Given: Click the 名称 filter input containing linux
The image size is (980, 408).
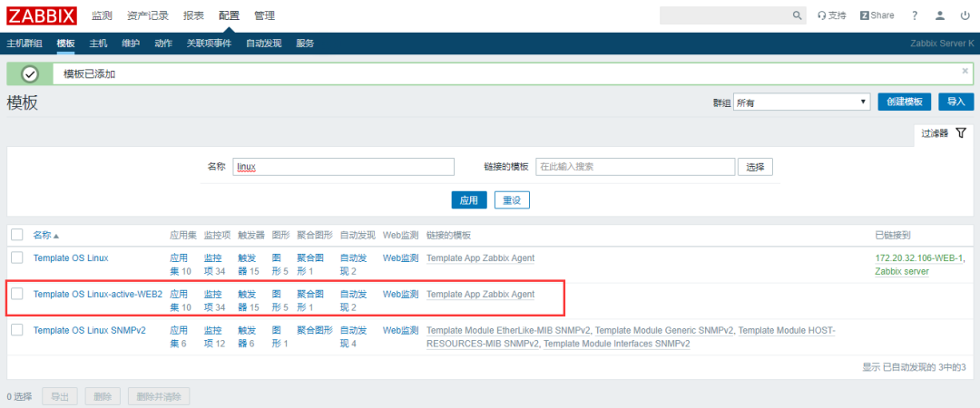Looking at the screenshot, I should [343, 167].
